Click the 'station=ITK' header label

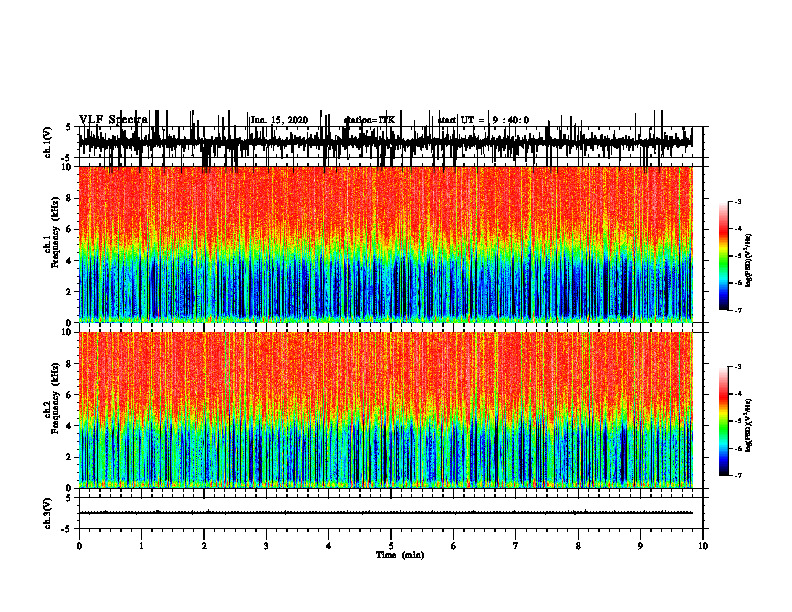(369, 120)
